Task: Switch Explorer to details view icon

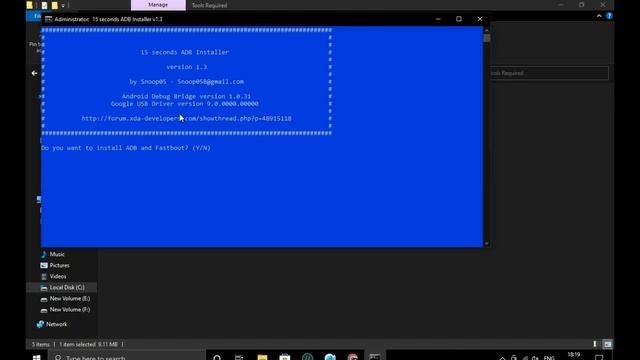Action: [x=595, y=344]
